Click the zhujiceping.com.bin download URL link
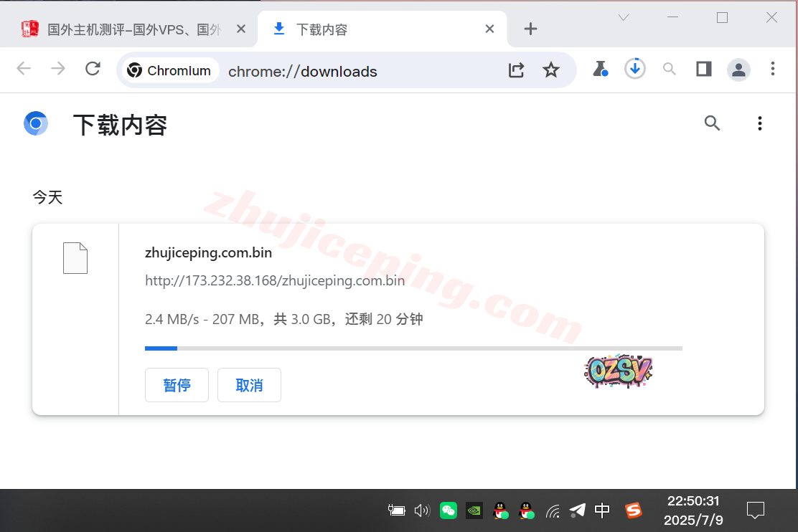The image size is (798, 532). pos(275,280)
